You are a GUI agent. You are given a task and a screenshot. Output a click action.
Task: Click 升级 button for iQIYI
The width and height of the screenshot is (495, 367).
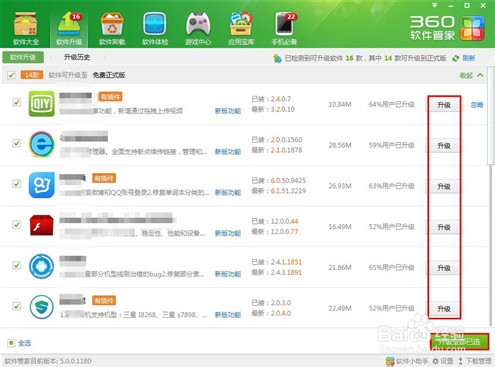(x=444, y=105)
